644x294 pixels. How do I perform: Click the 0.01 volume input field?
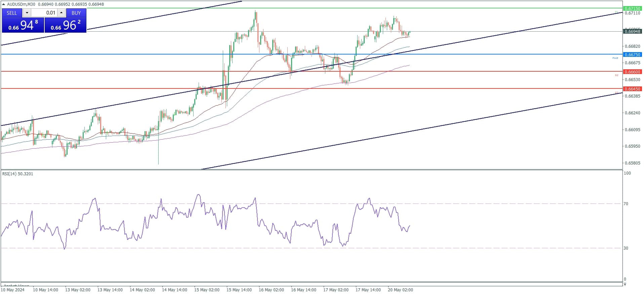coord(44,13)
